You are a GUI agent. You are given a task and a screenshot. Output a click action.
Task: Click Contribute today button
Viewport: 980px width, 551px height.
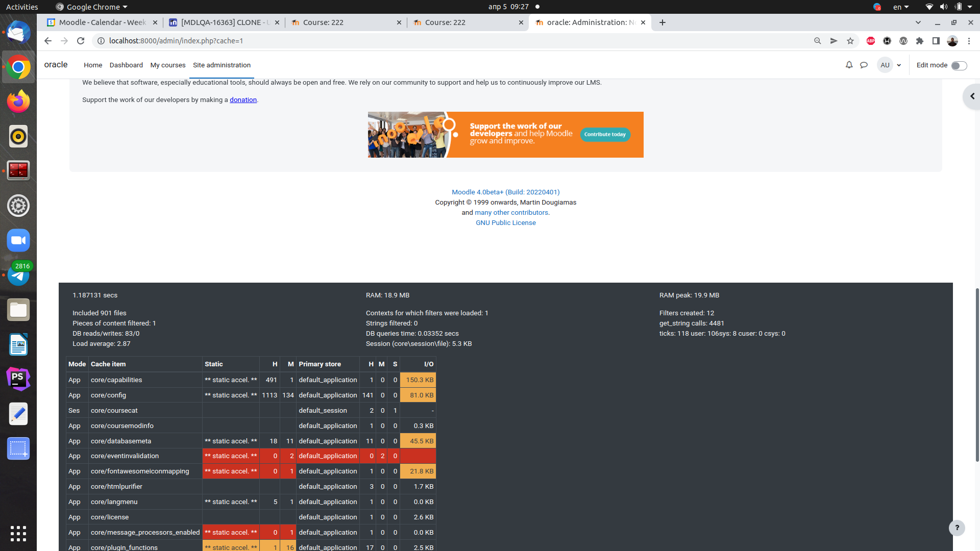pos(605,134)
